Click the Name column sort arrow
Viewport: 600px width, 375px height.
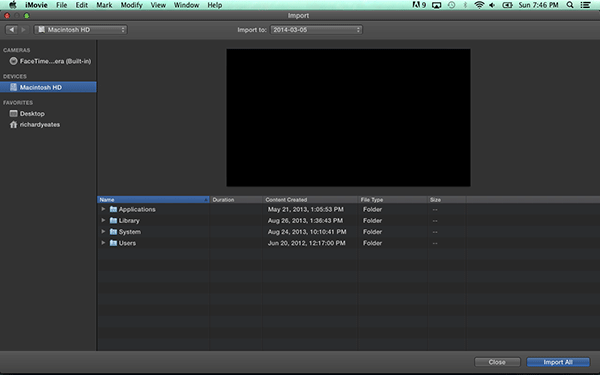point(206,200)
